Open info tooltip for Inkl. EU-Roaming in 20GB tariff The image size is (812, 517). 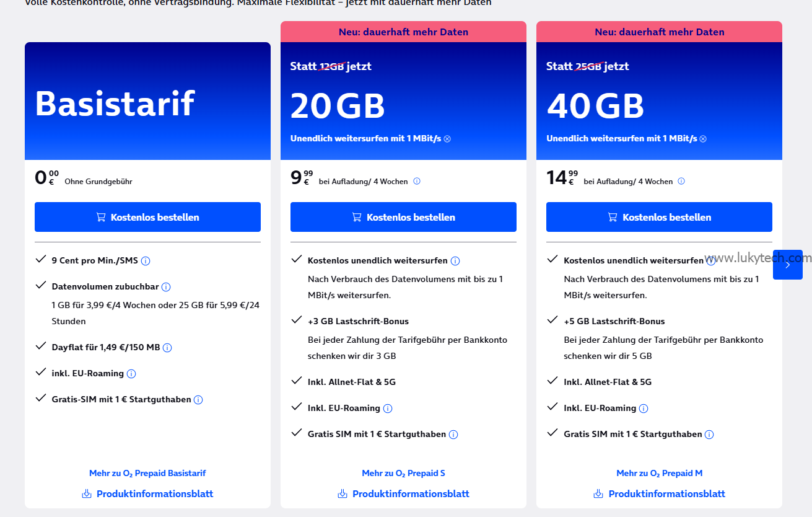click(388, 408)
